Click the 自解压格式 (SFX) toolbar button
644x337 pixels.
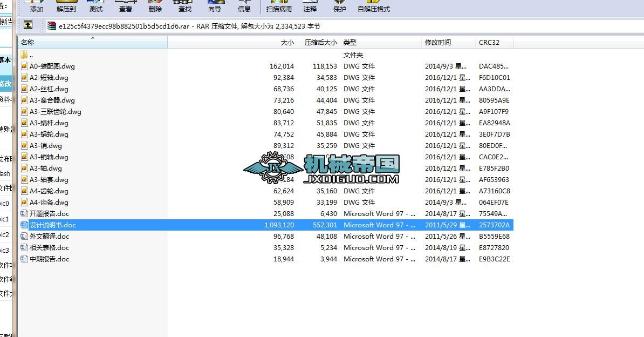pyautogui.click(x=374, y=6)
